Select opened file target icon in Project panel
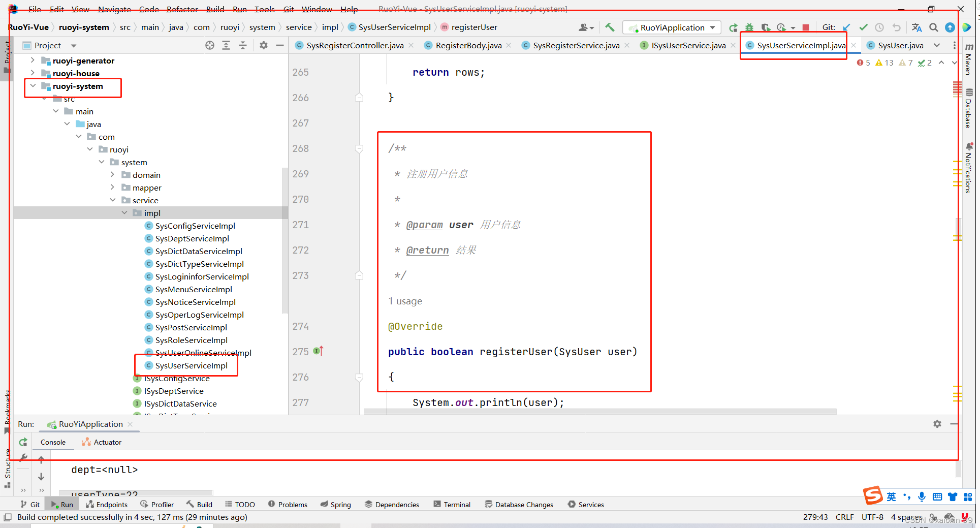Viewport: 980px width, 528px height. 210,45
